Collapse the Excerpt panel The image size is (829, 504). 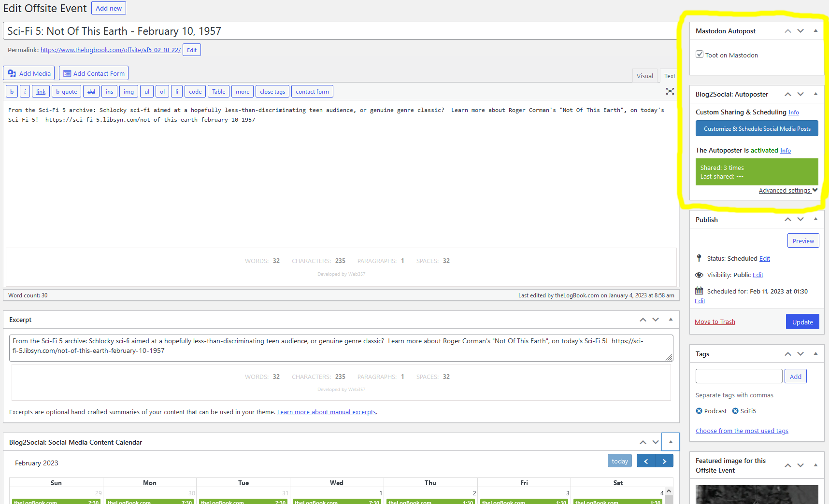[x=671, y=320]
